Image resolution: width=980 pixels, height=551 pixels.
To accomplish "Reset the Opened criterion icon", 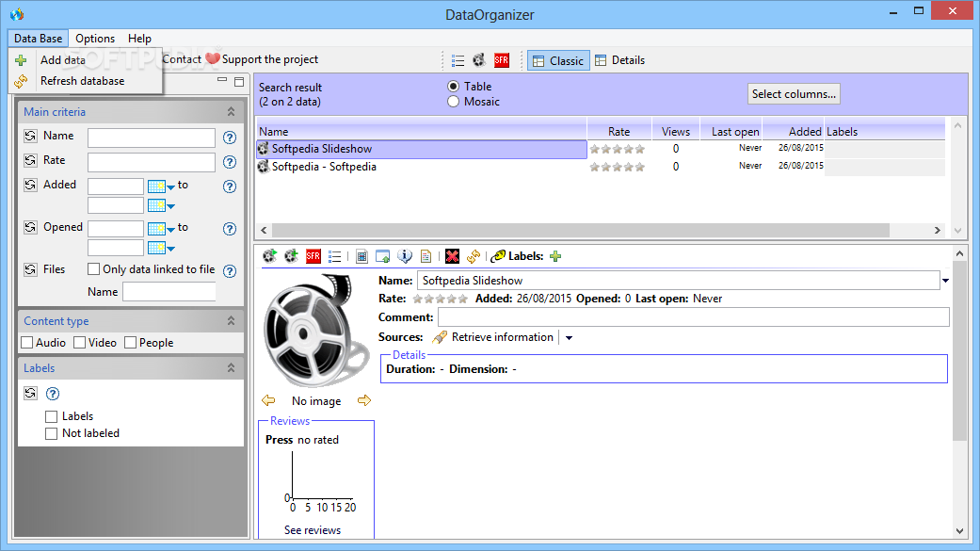I will [31, 227].
